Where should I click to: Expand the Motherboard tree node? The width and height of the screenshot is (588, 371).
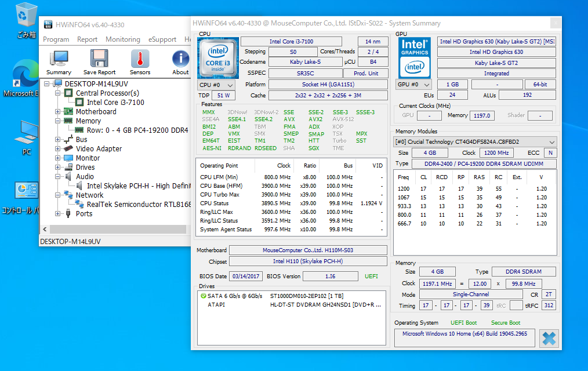pyautogui.click(x=58, y=112)
